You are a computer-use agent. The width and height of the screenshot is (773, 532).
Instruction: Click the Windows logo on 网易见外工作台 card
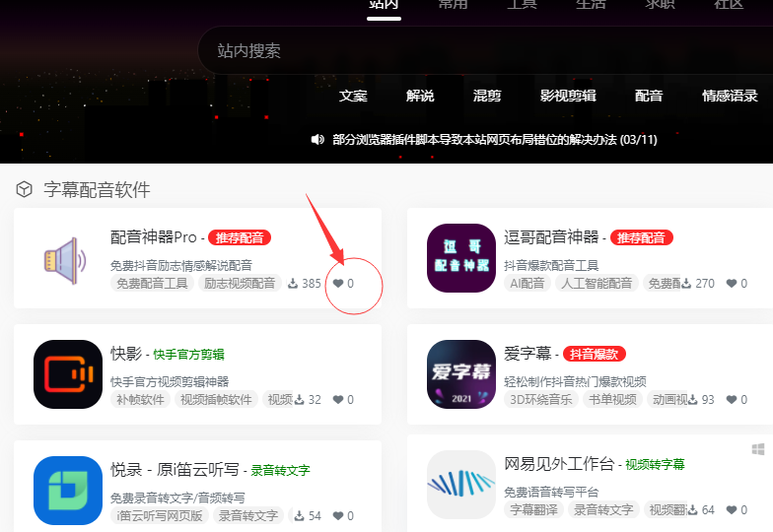tap(758, 449)
